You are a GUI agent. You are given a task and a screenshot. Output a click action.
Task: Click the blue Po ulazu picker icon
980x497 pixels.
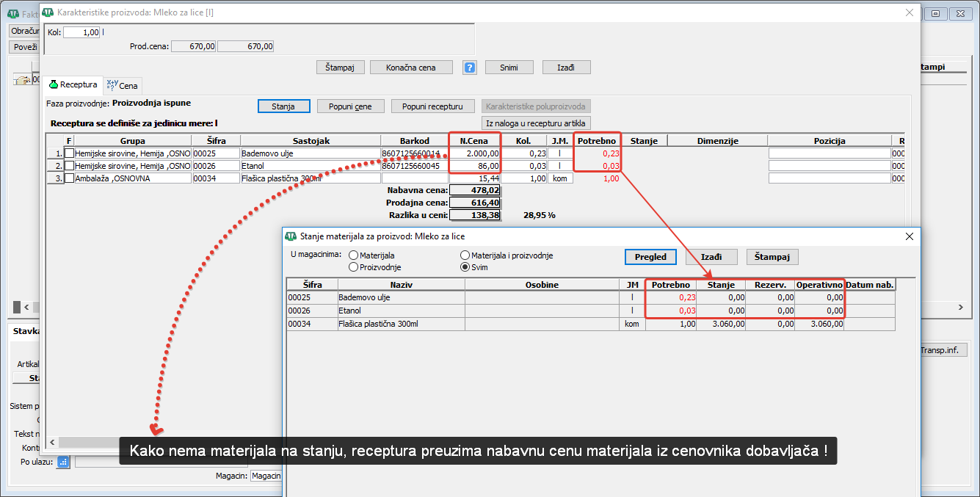coord(63,462)
